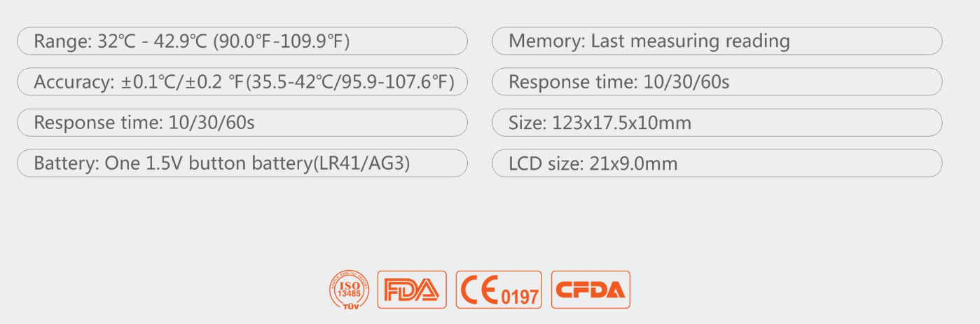Select the Accuracy specification pill
980x324 pixels.
coord(242,82)
